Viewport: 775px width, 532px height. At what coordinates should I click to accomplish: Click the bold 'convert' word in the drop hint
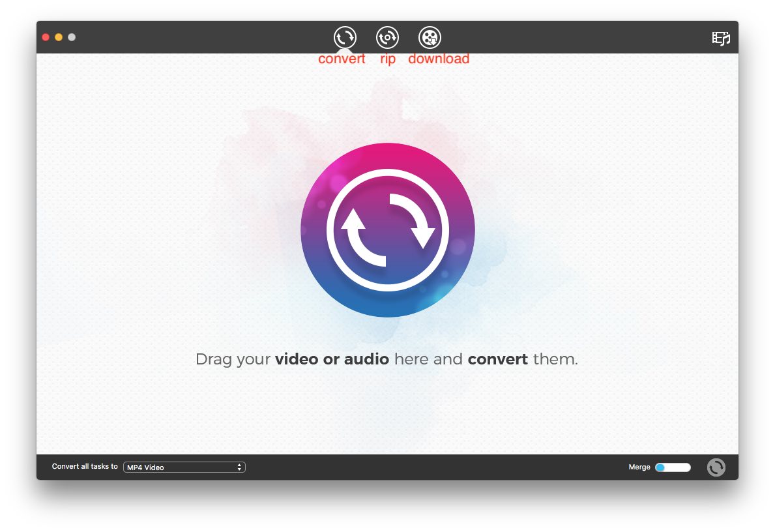coord(497,359)
